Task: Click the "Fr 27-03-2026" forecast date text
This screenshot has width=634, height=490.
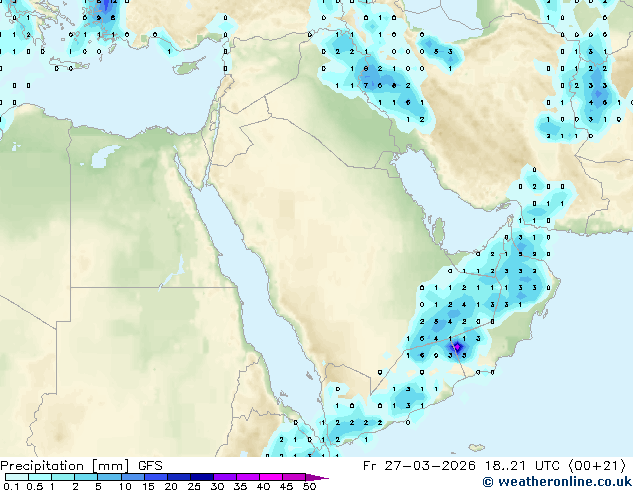Action: click(x=419, y=466)
